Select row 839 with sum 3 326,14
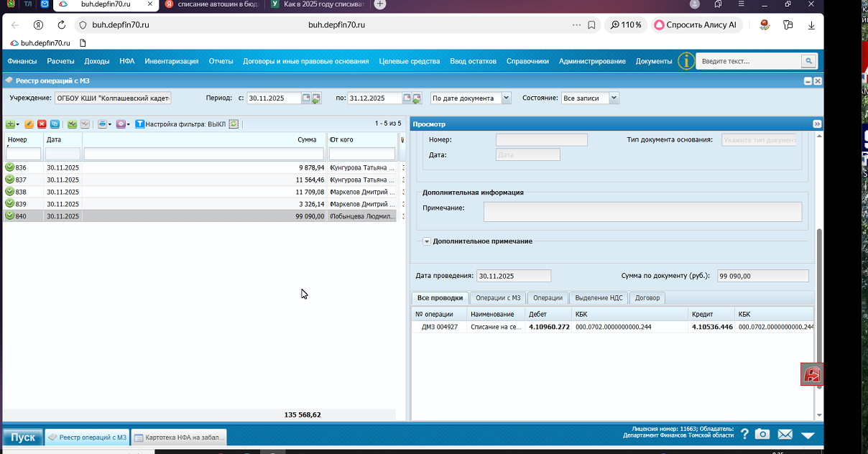868x454 pixels. (x=200, y=204)
